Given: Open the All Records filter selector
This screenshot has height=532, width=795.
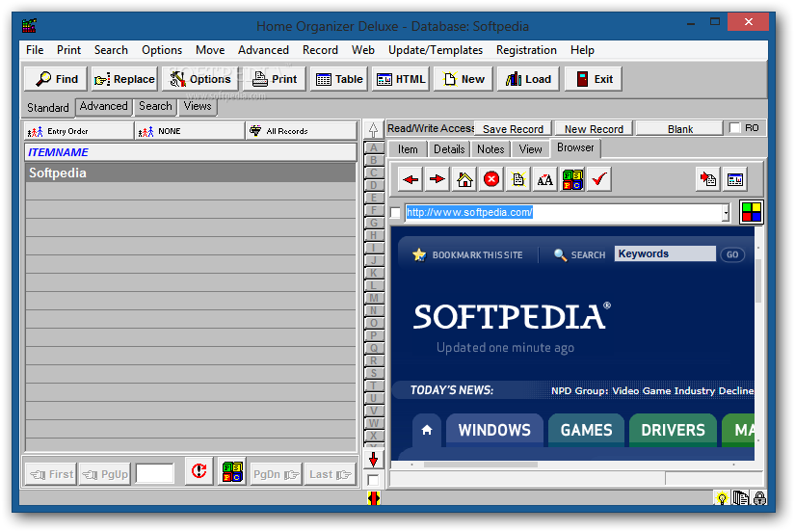Looking at the screenshot, I should (302, 131).
